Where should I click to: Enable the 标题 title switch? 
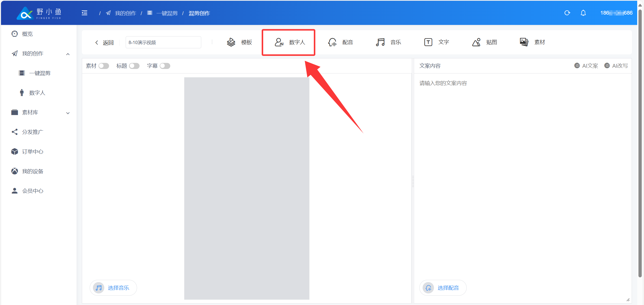pos(134,66)
